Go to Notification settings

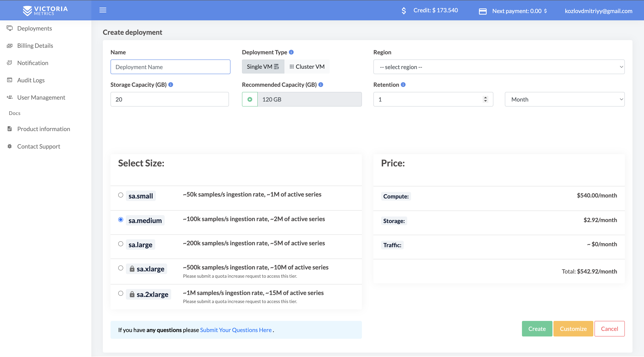[x=33, y=63]
